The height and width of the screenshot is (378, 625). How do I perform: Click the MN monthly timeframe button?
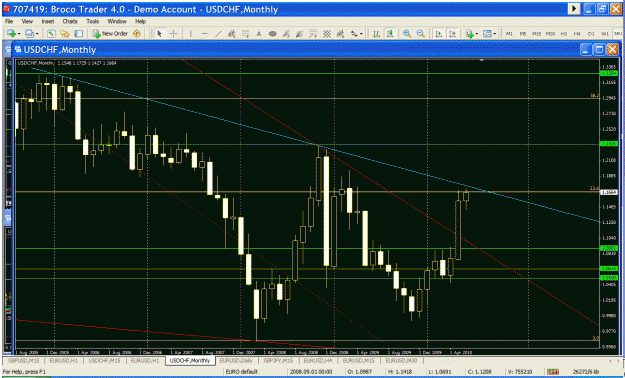pos(618,34)
